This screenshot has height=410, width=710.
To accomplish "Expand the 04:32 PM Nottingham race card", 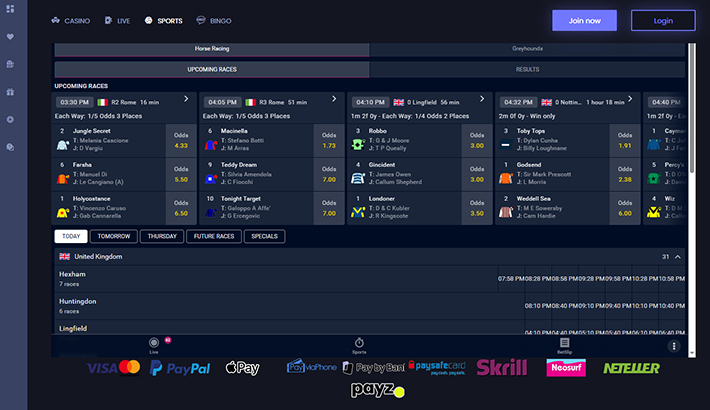I will pos(630,99).
